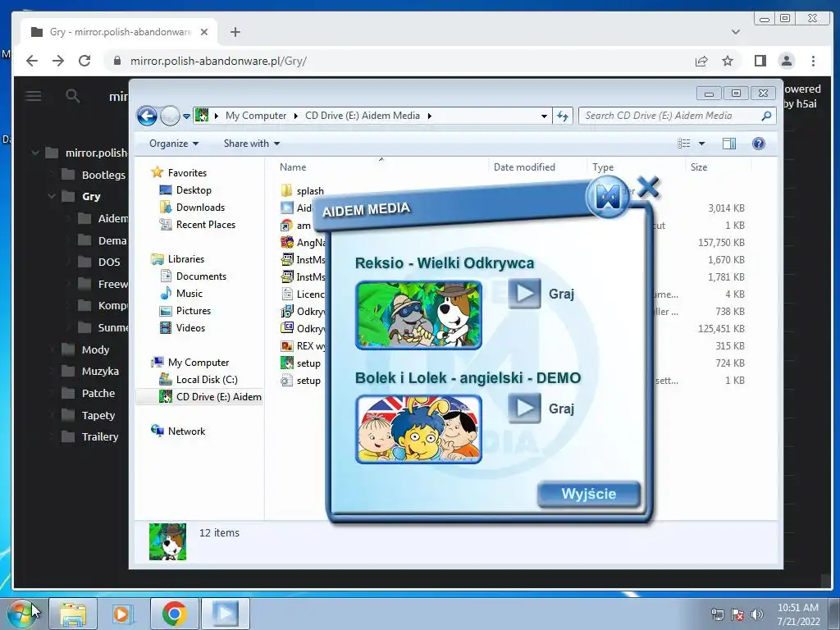Click Chrome's share page icon
The height and width of the screenshot is (630, 840).
[701, 61]
